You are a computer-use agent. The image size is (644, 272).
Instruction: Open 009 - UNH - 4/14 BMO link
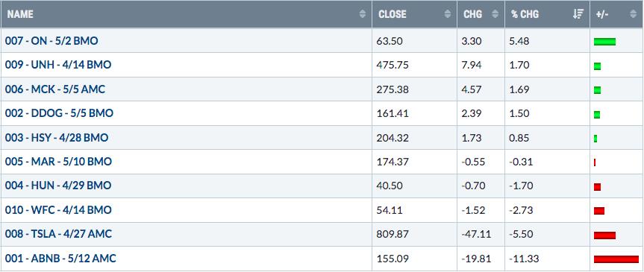click(x=58, y=65)
